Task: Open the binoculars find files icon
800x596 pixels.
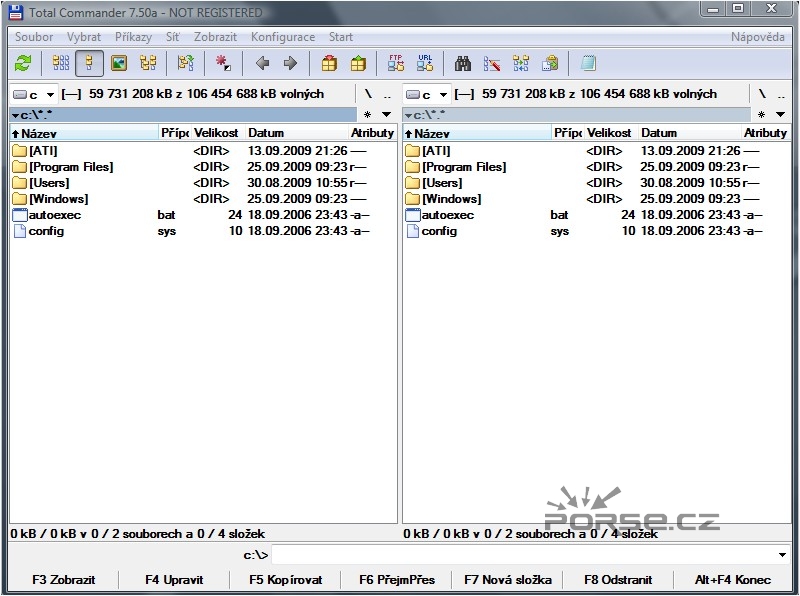Action: pos(463,63)
